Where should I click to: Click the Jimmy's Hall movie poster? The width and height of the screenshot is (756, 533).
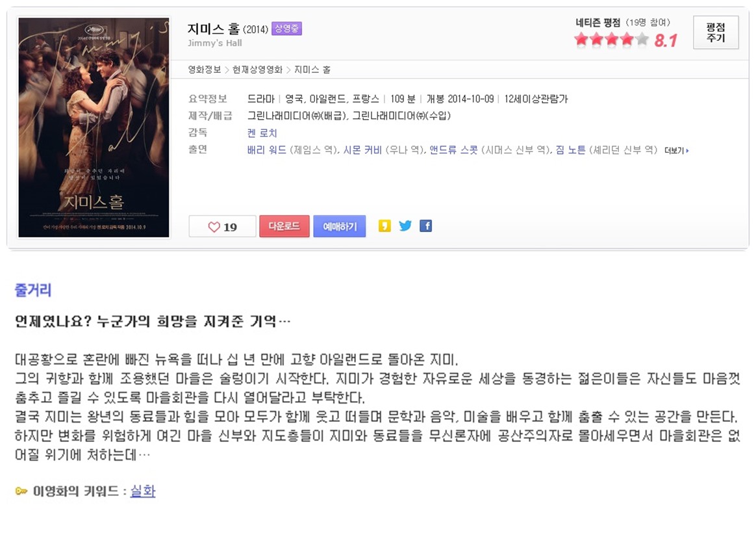(94, 127)
